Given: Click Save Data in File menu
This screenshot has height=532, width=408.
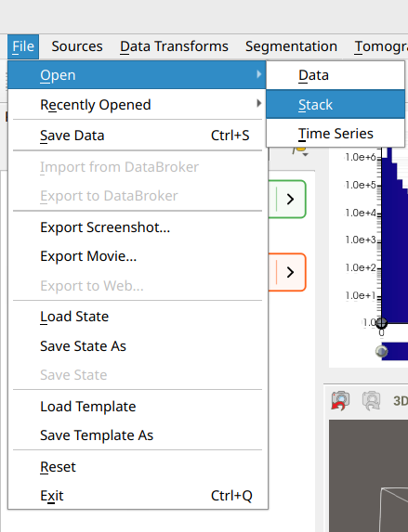Looking at the screenshot, I should (137, 136).
